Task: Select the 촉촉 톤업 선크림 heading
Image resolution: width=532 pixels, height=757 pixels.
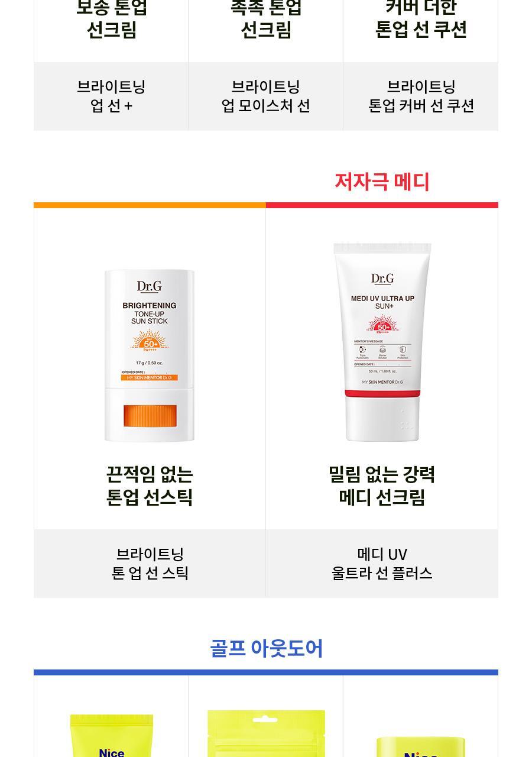Action: pyautogui.click(x=265, y=19)
